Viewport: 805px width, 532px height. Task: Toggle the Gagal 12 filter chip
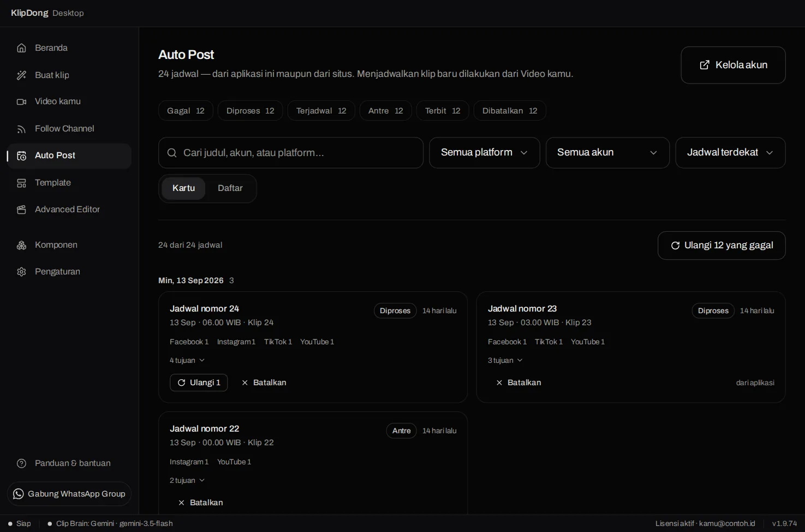186,111
